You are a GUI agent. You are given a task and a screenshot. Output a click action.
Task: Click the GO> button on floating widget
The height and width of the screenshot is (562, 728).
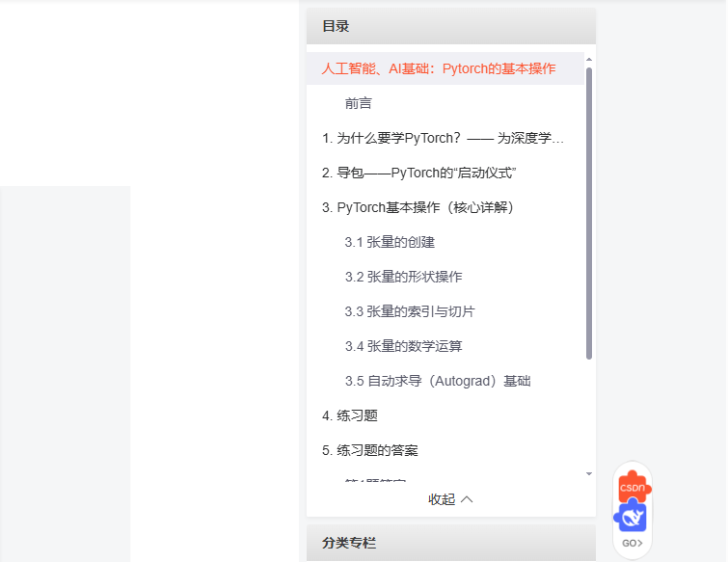tap(633, 543)
